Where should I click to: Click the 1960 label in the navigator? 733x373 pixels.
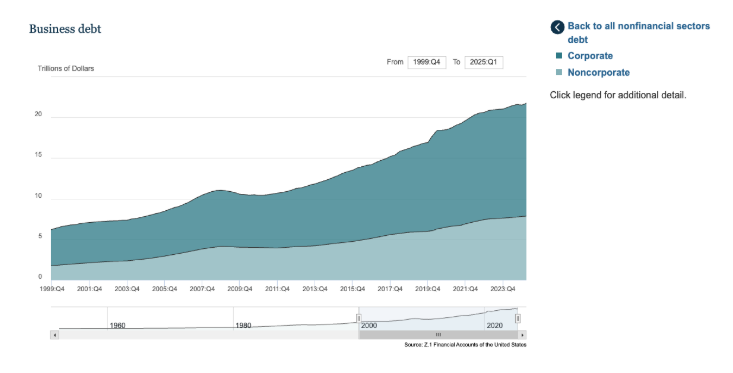tap(117, 325)
